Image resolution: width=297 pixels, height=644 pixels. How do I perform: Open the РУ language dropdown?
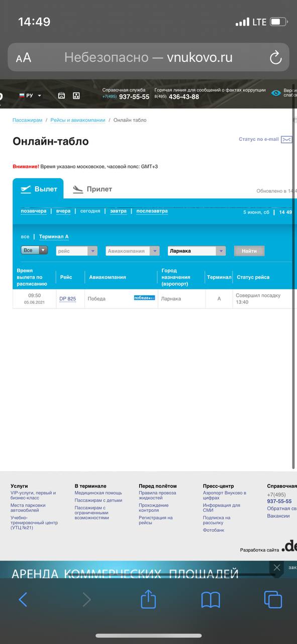(30, 96)
